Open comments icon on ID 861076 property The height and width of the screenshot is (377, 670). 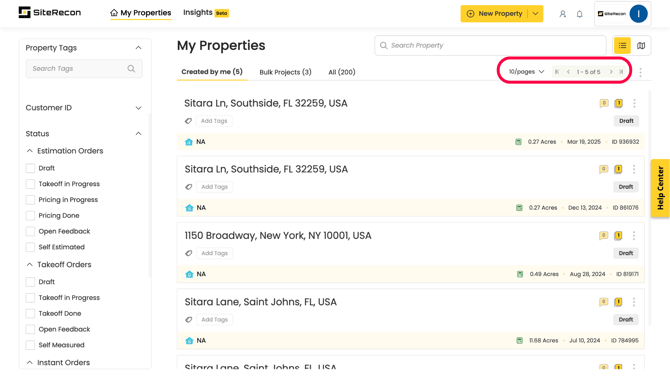click(603, 169)
